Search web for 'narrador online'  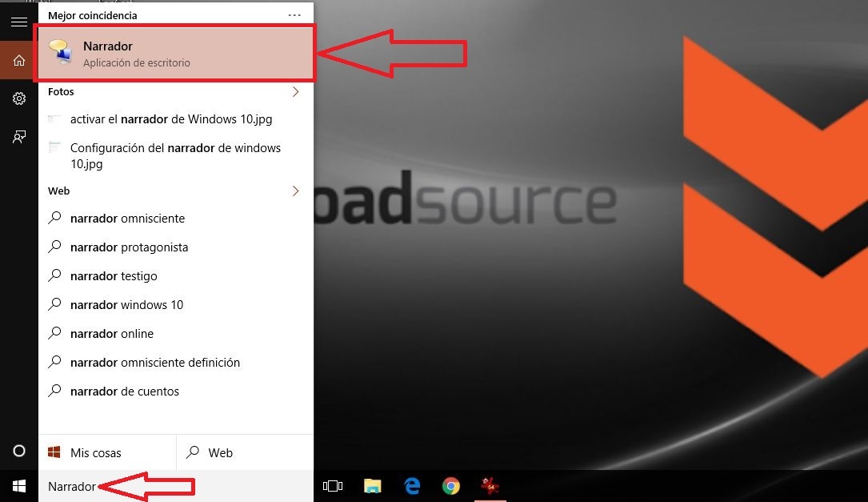tap(176, 334)
